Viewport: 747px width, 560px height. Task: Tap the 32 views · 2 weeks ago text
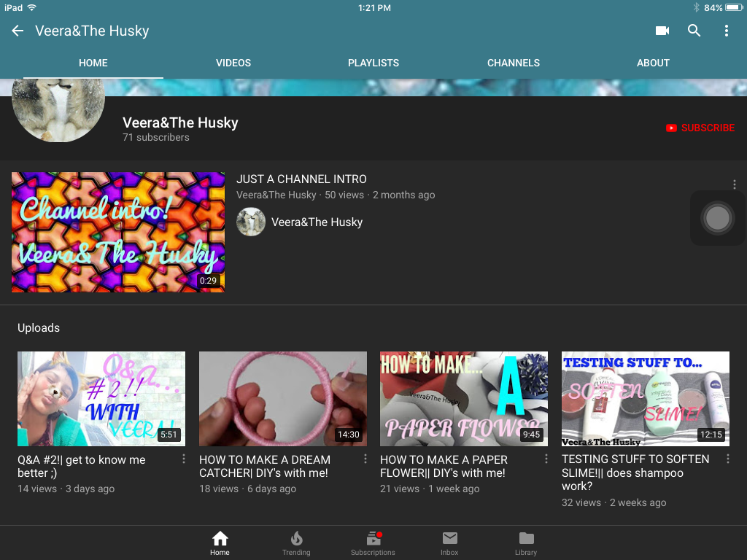point(614,502)
